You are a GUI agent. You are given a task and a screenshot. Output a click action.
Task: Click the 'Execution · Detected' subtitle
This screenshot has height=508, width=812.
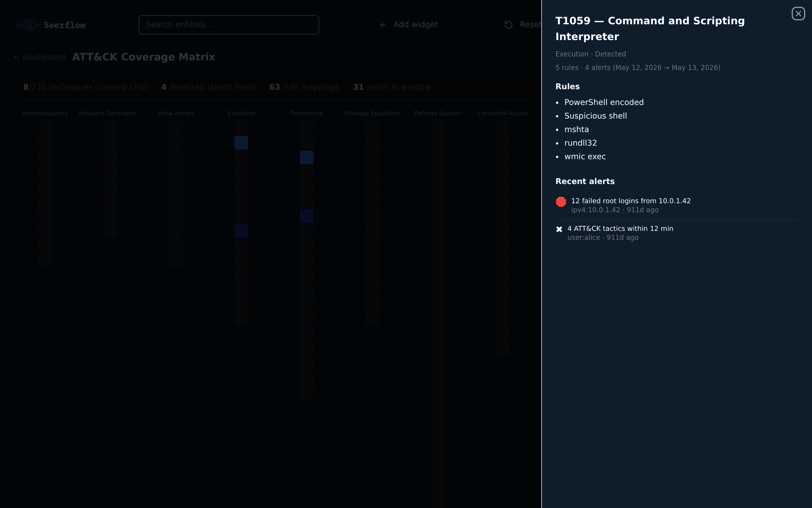[591, 54]
